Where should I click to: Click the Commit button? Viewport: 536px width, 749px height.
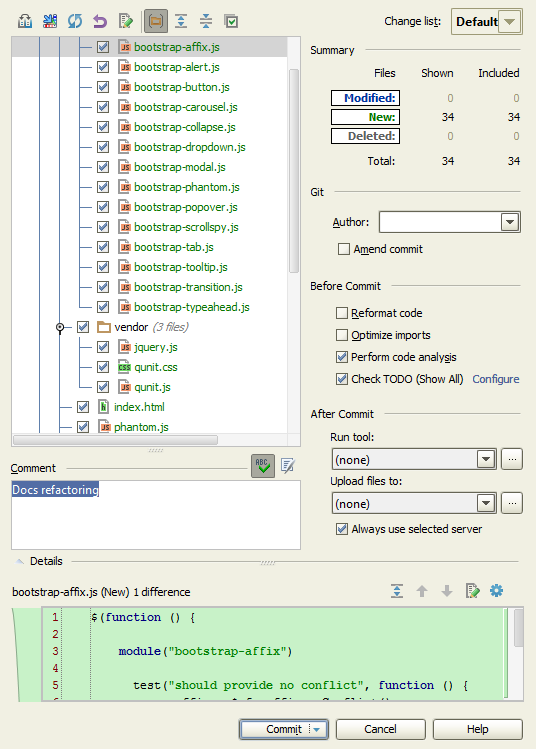284,729
